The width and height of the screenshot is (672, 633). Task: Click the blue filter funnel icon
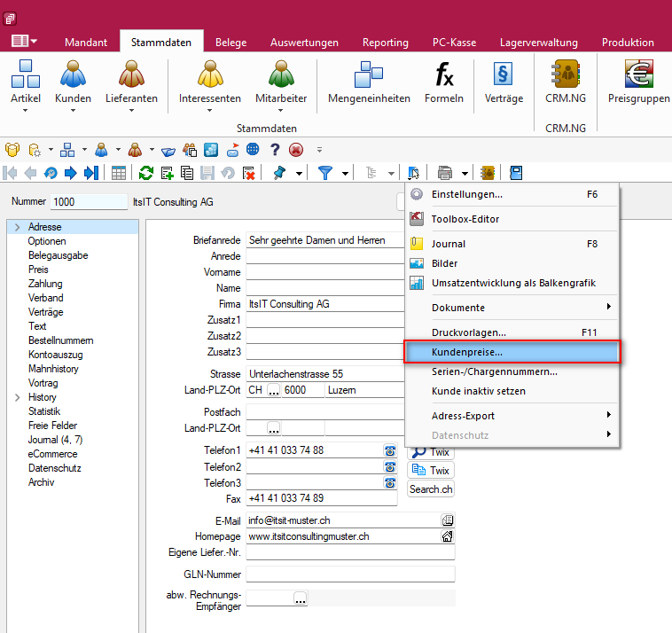[325, 173]
